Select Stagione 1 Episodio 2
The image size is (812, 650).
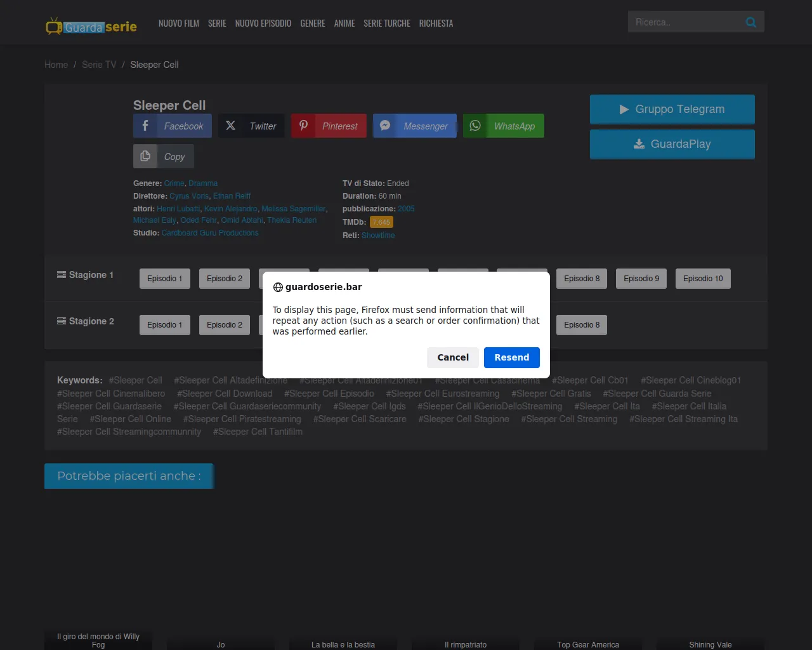point(225,279)
